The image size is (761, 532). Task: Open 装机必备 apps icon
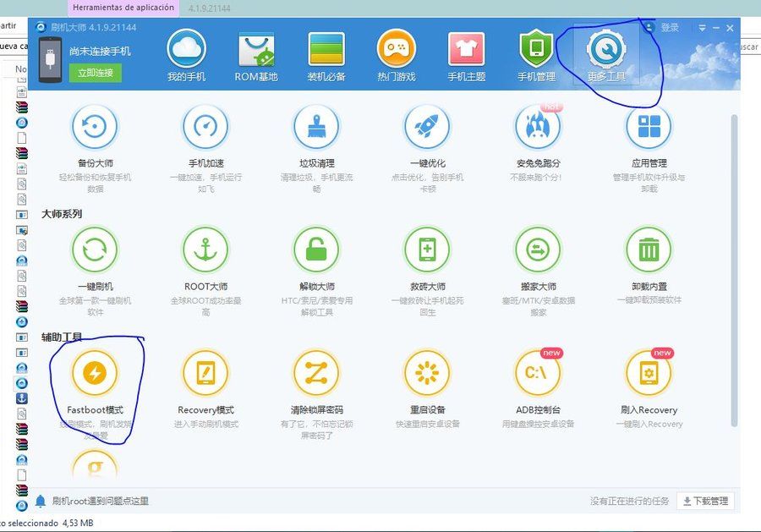(326, 48)
